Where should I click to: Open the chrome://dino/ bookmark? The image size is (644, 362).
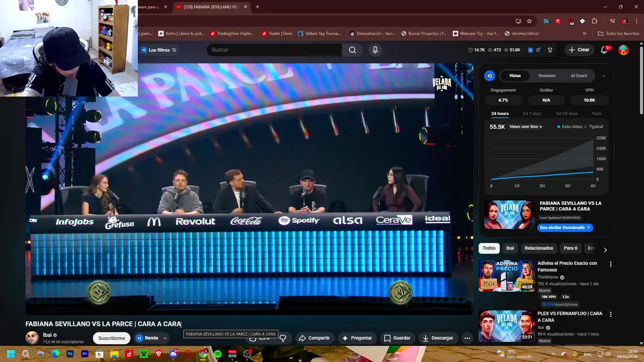521,34
